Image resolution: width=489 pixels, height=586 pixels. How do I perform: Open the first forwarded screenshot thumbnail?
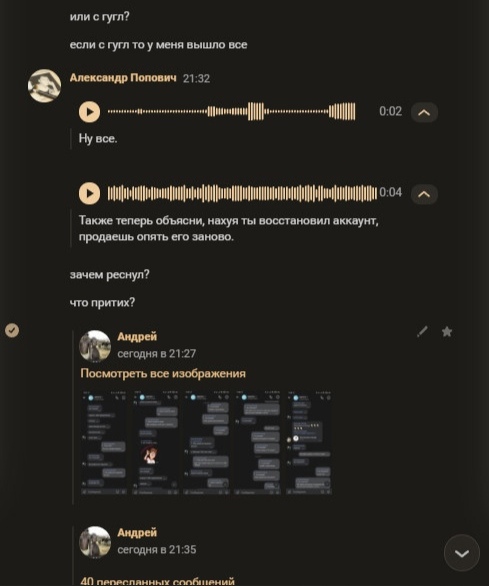104,443
